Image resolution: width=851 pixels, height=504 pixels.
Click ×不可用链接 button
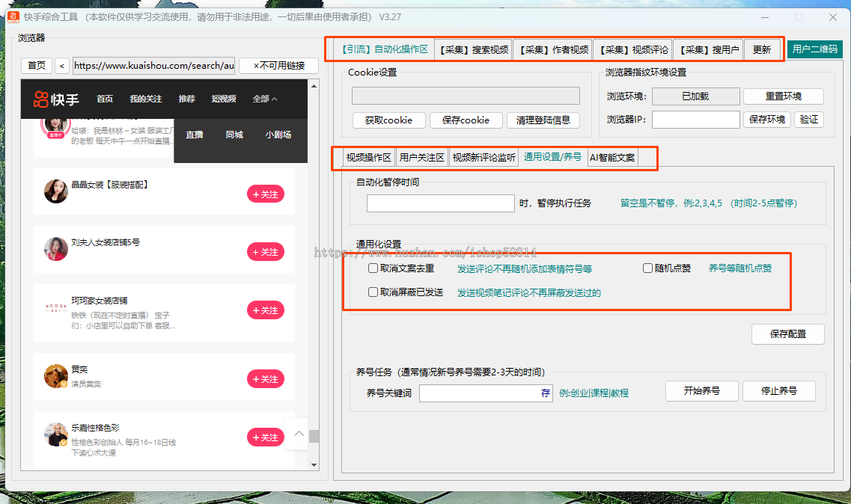click(279, 66)
